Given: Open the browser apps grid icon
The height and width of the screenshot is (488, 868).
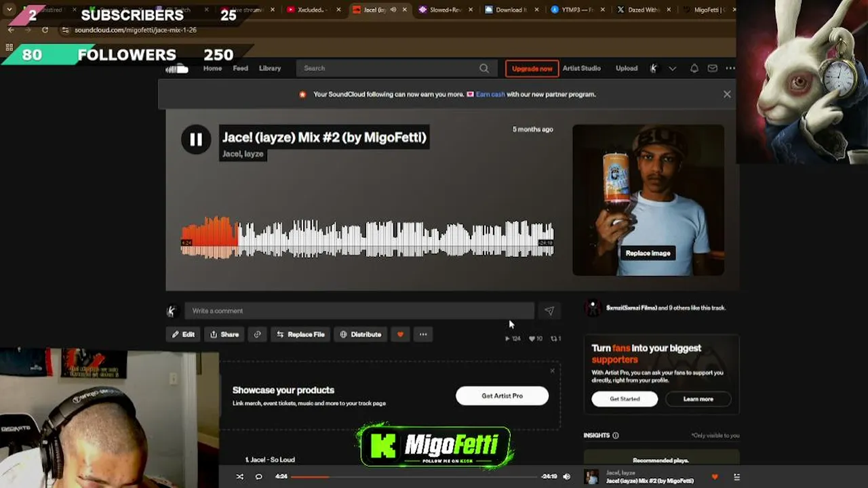Looking at the screenshot, I should [x=9, y=47].
